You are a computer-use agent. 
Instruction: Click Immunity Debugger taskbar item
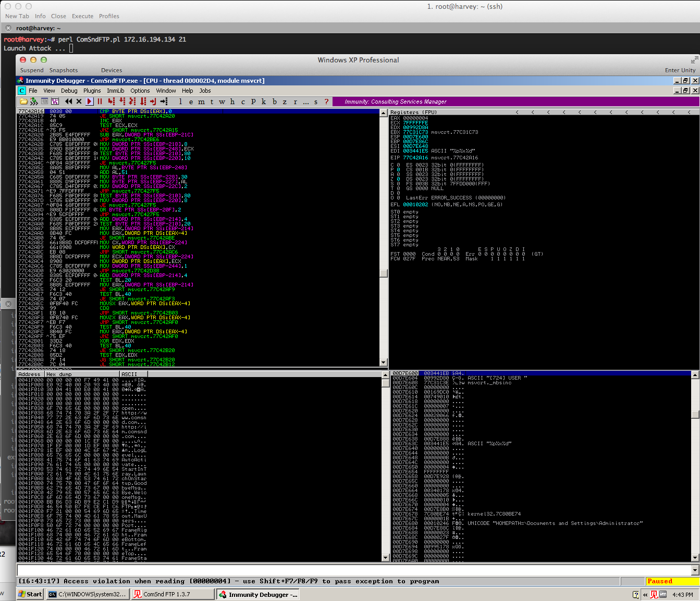coord(257,594)
